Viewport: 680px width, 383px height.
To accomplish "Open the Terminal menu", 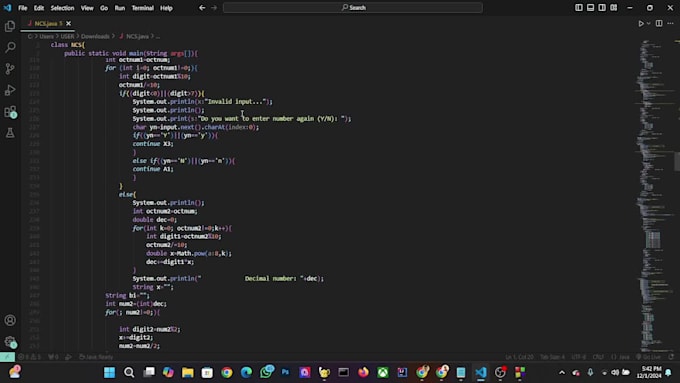I will 143,8.
